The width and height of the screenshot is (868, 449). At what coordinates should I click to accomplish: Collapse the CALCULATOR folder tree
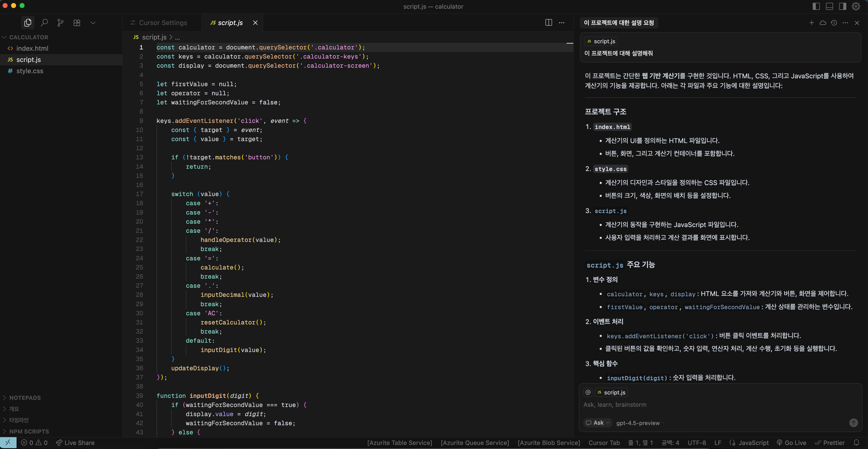click(28, 37)
